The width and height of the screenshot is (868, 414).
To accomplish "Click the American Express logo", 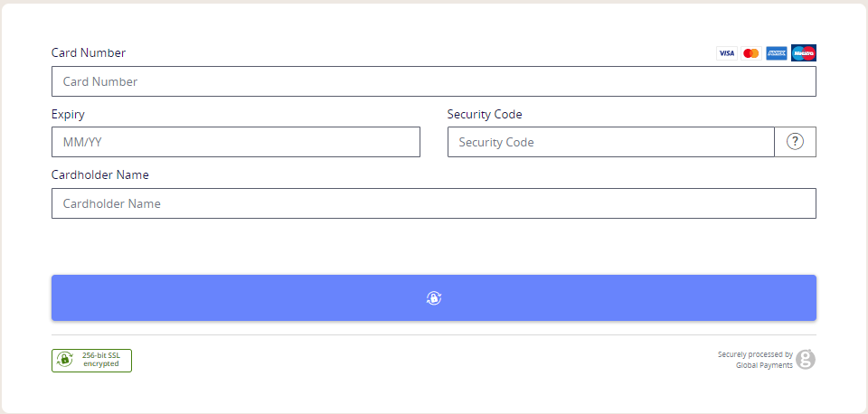I will [777, 53].
